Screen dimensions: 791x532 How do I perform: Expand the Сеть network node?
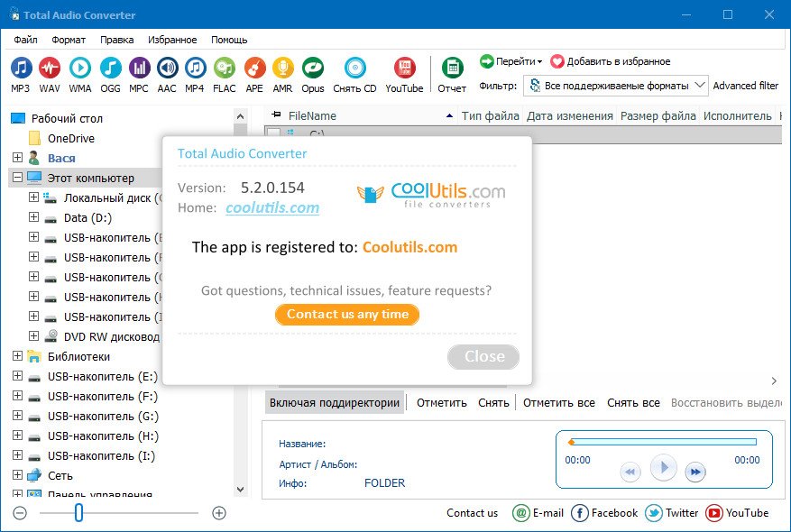pos(18,475)
